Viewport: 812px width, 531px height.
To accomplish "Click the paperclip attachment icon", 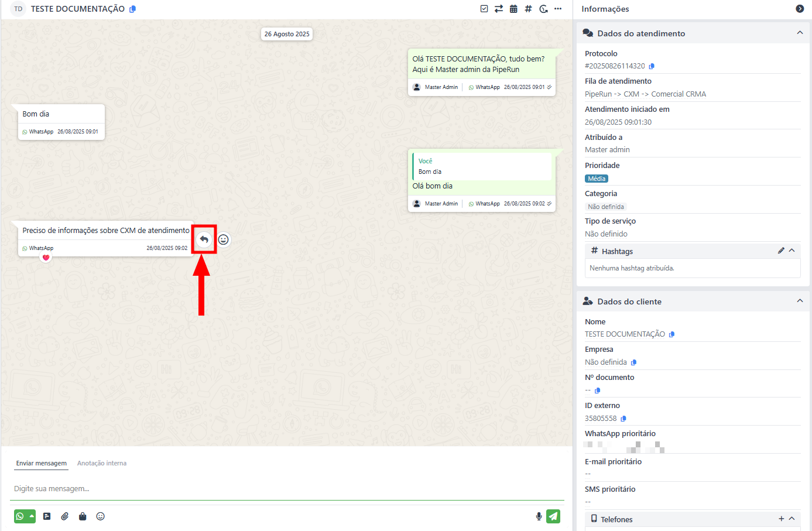I will [x=65, y=516].
